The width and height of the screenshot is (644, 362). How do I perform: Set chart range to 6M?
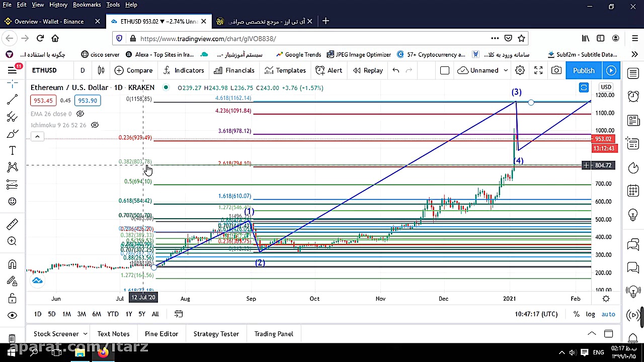[97, 314]
